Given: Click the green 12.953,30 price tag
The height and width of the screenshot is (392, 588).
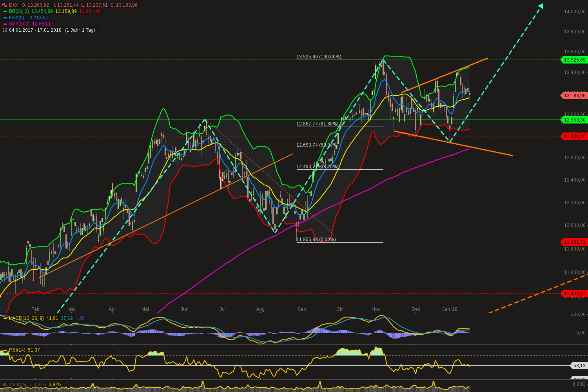Looking at the screenshot, I should coord(575,120).
